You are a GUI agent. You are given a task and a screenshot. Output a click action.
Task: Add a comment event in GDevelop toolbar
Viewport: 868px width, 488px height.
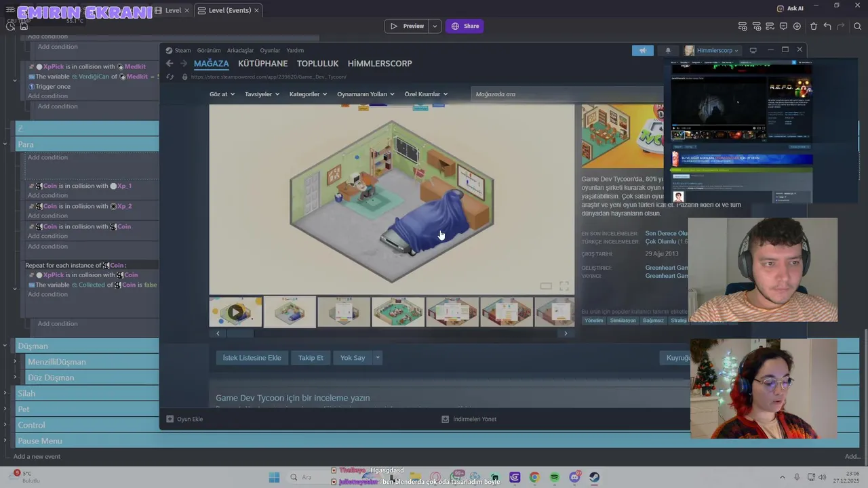[783, 26]
